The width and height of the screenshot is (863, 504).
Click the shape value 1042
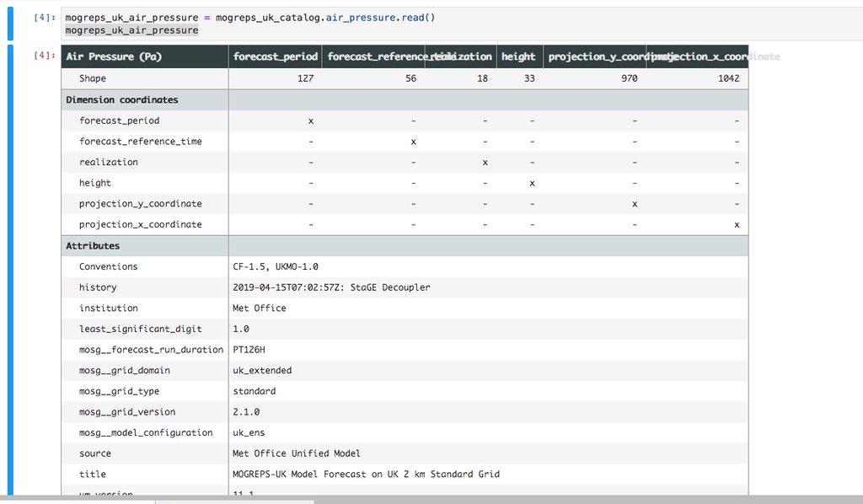(x=729, y=78)
